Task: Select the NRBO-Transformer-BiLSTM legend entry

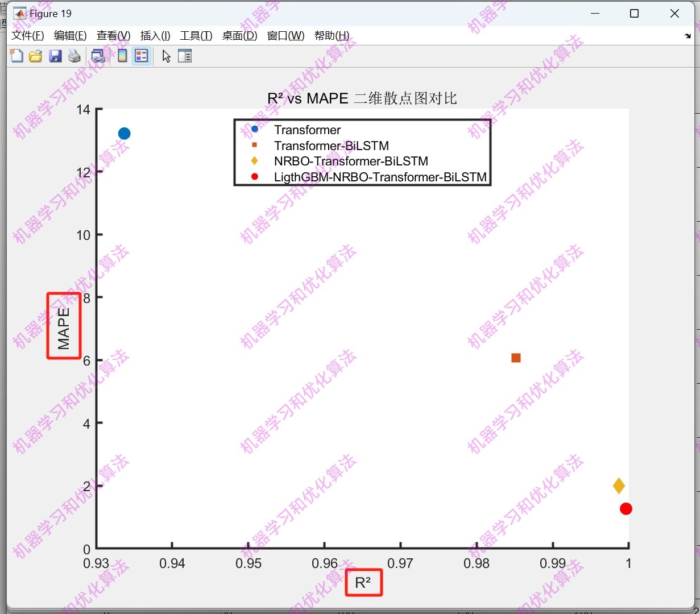Action: [350, 161]
